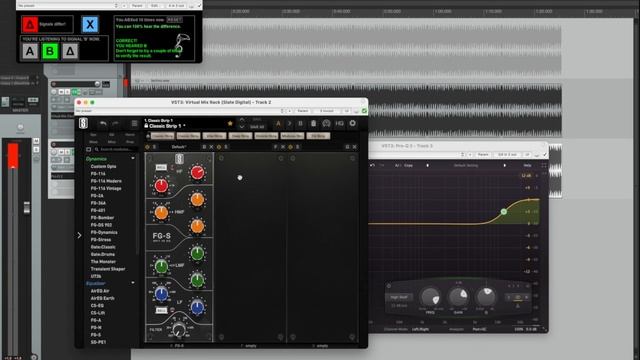Toggle the LF BELL button on FG-S
640x360 pixels.
click(x=161, y=311)
